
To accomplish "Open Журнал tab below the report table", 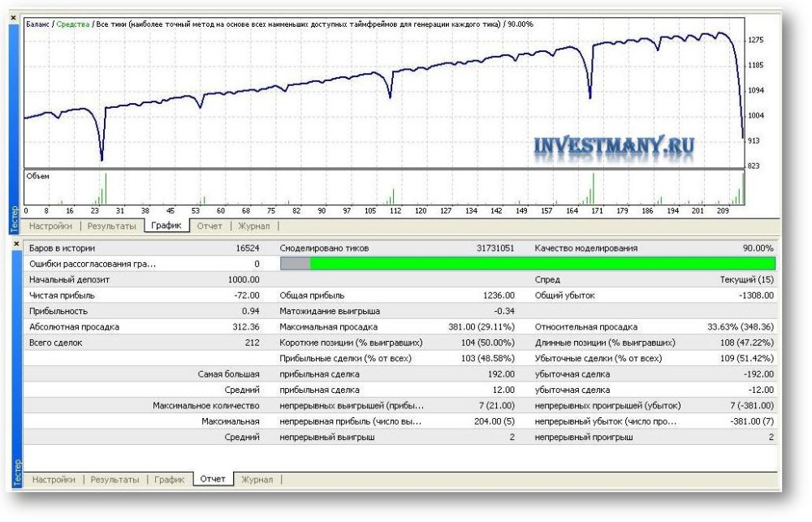I will click(x=257, y=480).
